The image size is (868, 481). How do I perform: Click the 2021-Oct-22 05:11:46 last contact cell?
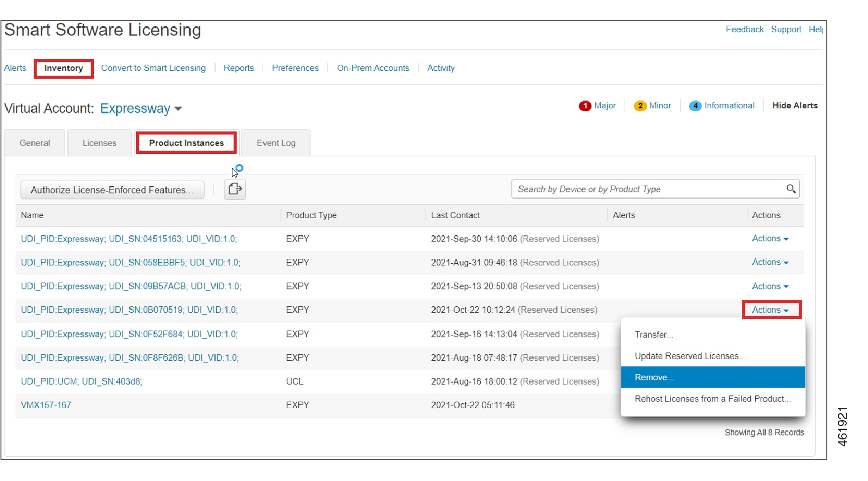[x=473, y=406]
